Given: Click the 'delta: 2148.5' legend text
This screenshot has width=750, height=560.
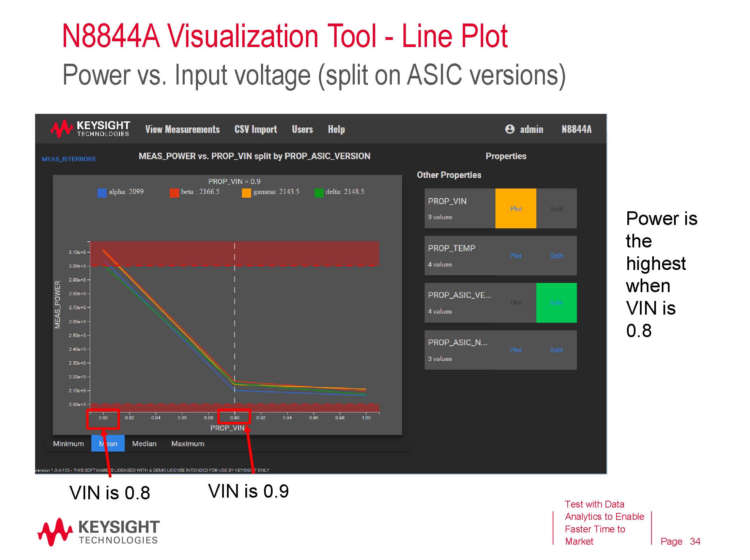Looking at the screenshot, I should (x=345, y=192).
